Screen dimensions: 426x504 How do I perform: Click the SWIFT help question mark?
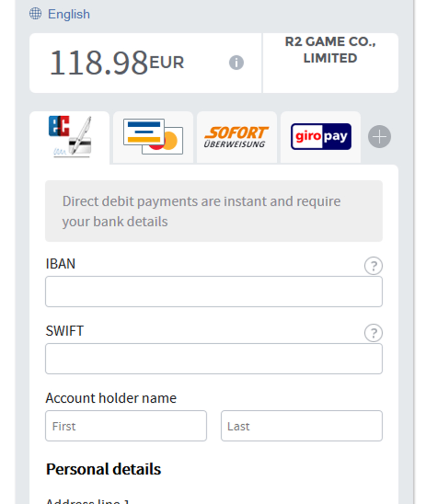point(373,333)
